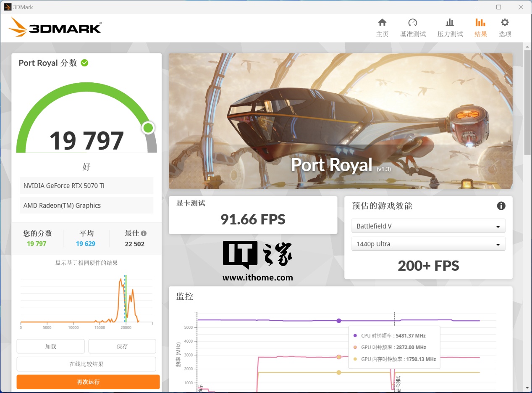
Task: Open the Benchmarks (基准测试) gauge icon
Action: tap(413, 23)
